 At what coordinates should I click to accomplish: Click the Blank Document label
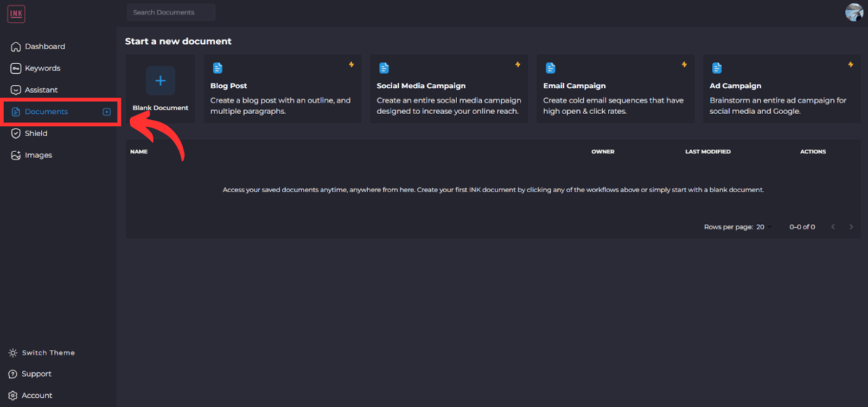(x=161, y=108)
